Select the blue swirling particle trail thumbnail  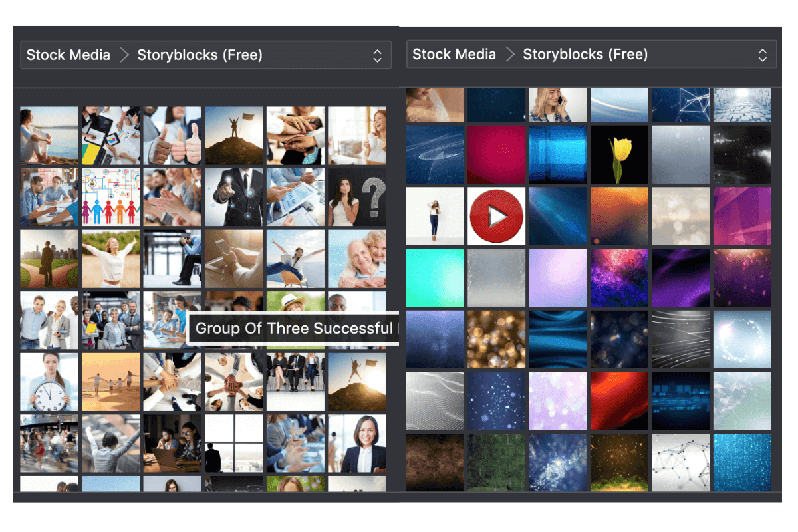pyautogui.click(x=435, y=154)
